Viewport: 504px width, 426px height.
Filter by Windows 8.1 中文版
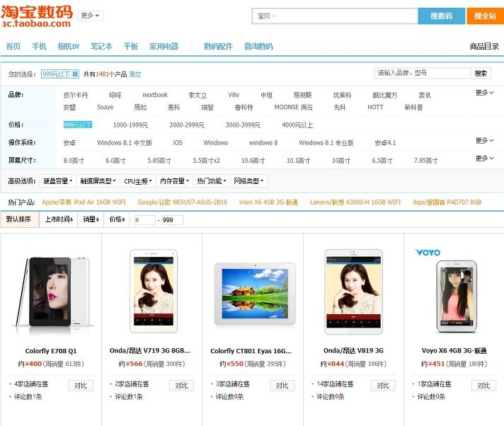pyautogui.click(x=125, y=142)
